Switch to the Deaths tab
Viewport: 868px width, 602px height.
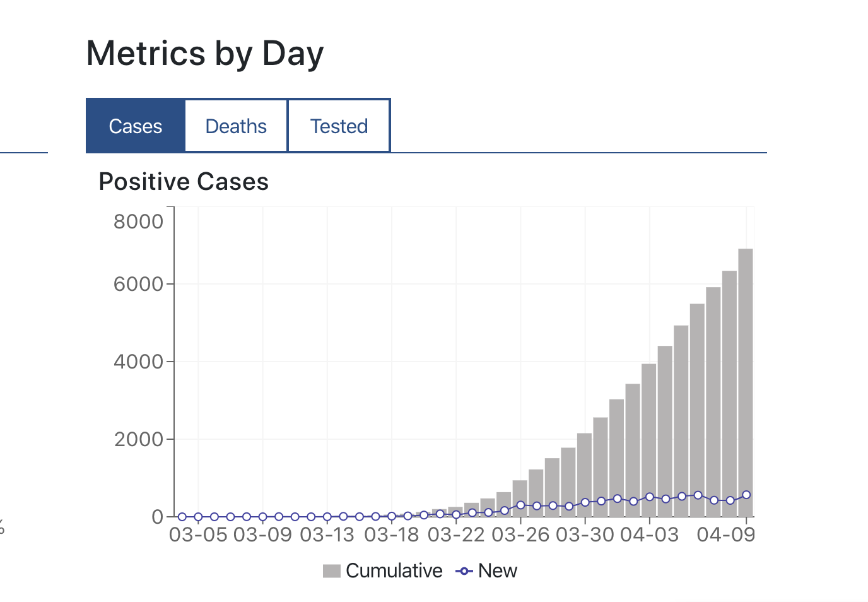coord(236,126)
